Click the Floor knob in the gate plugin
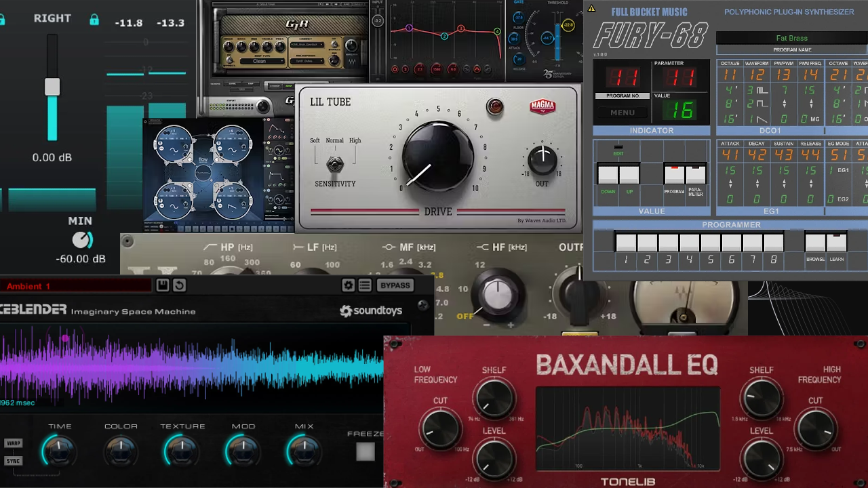The width and height of the screenshot is (868, 488). coord(518,18)
